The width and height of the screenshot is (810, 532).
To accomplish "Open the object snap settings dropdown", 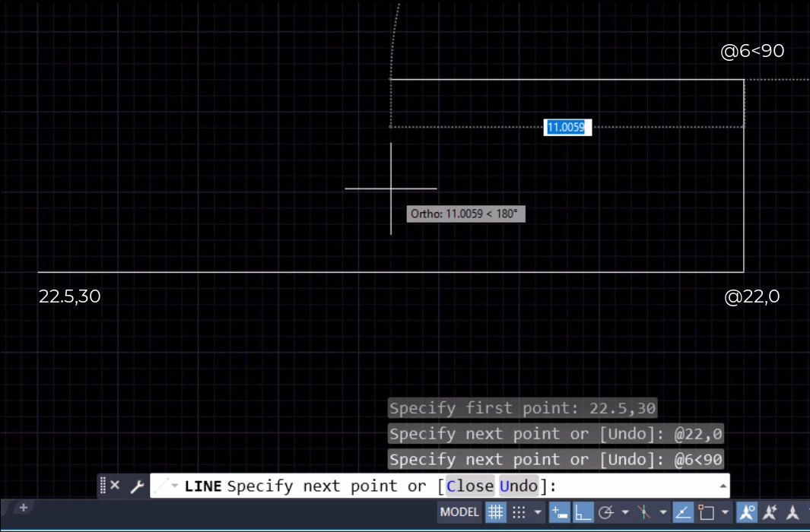I will pyautogui.click(x=726, y=512).
